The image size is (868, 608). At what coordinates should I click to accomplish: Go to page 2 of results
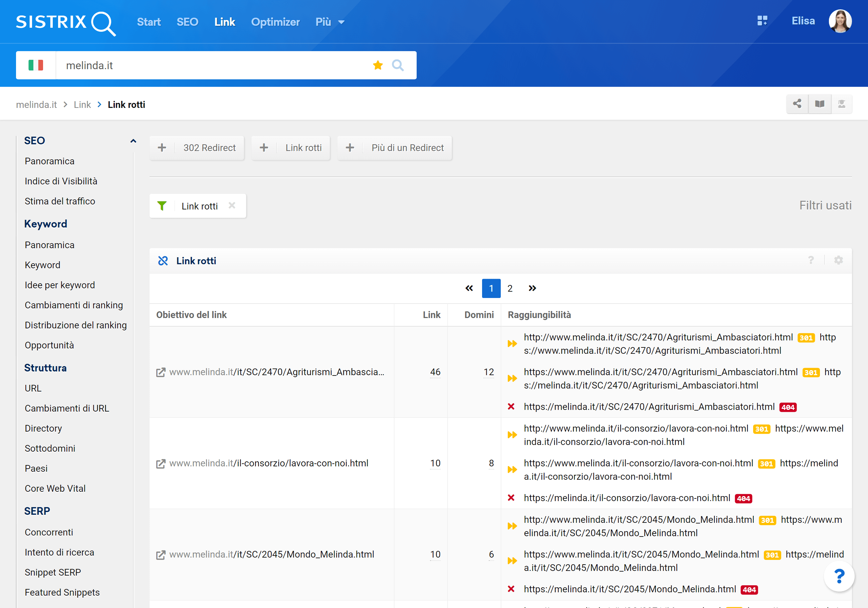[x=509, y=288]
